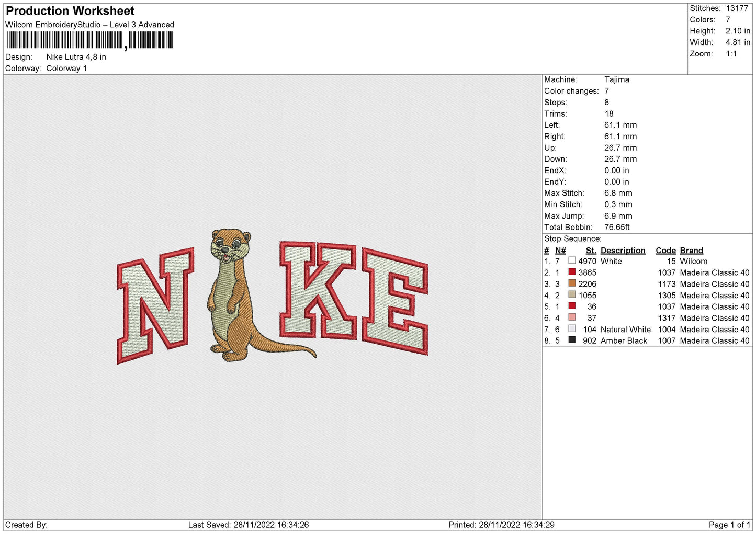Click the Width value '4.81 in'

738,42
